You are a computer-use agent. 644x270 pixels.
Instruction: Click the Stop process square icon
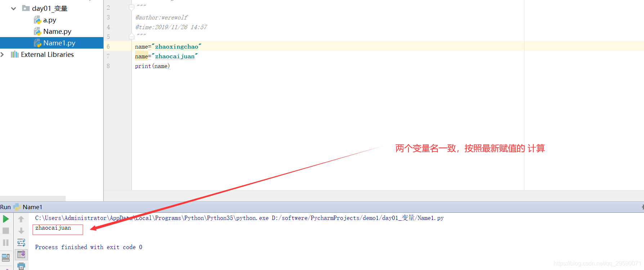(6, 231)
